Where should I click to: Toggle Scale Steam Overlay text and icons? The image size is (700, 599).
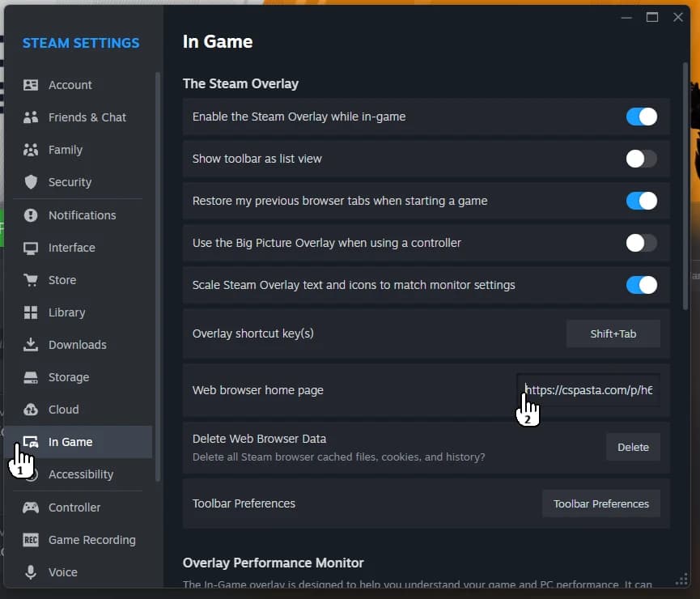(x=641, y=285)
